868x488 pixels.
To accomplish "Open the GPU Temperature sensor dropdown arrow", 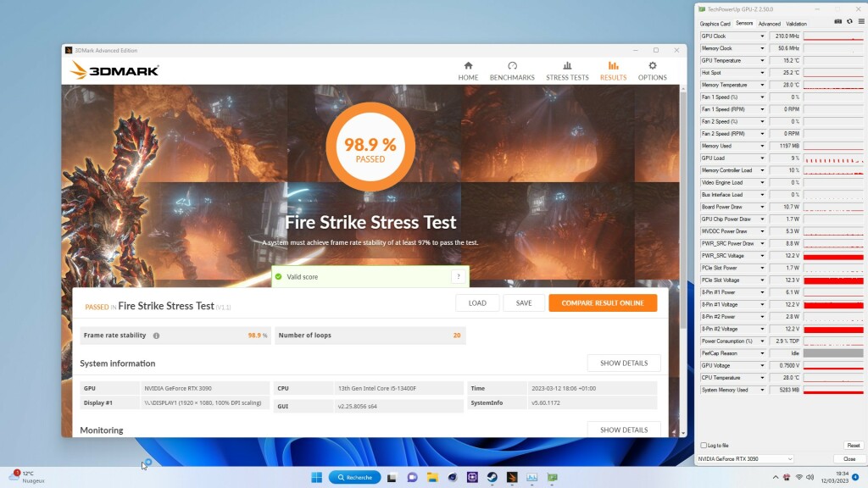I will 761,61.
